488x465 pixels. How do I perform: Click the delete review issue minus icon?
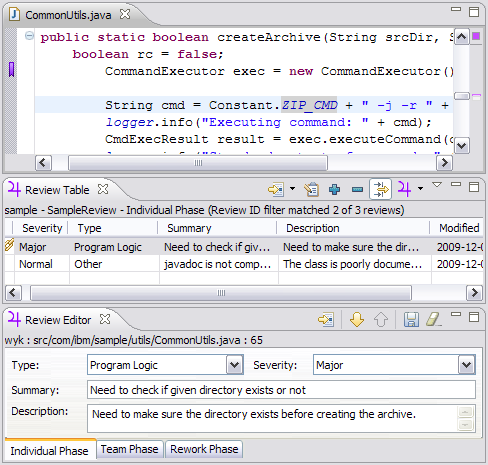click(357, 189)
